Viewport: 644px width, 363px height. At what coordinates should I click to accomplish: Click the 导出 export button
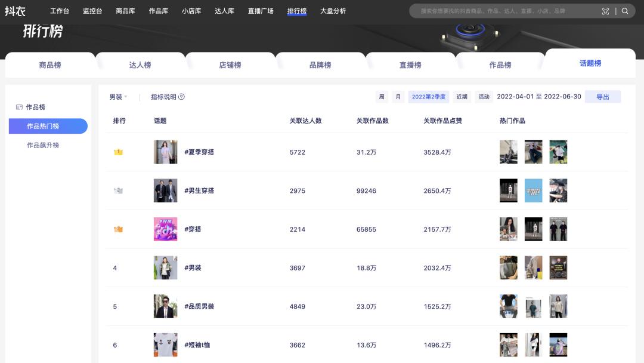[x=603, y=96]
